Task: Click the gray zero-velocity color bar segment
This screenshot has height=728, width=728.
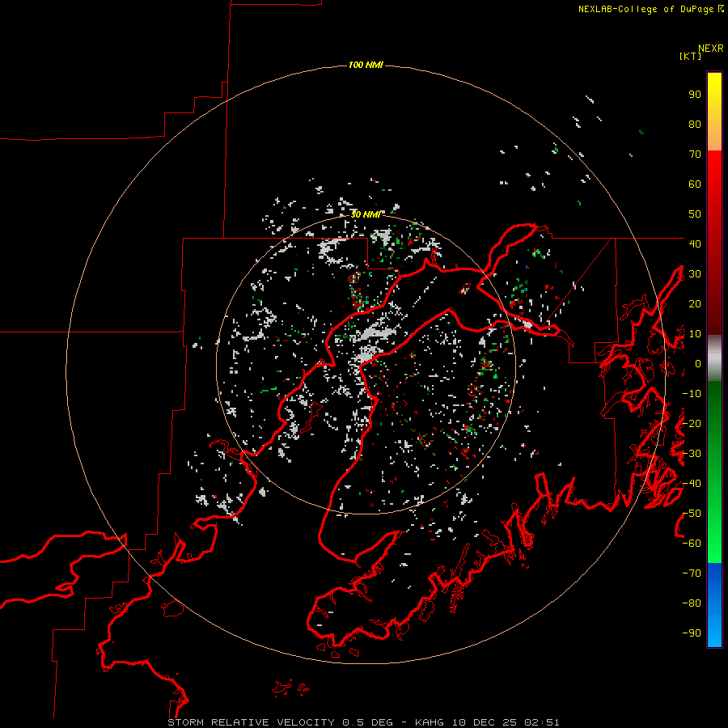Action: click(x=714, y=358)
